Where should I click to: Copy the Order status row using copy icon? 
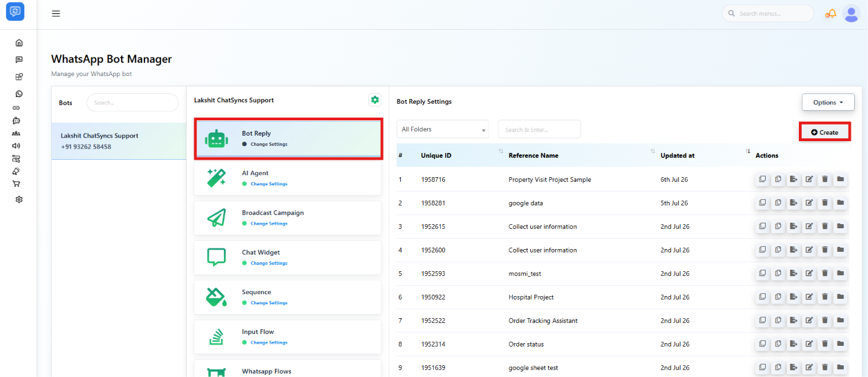(778, 344)
